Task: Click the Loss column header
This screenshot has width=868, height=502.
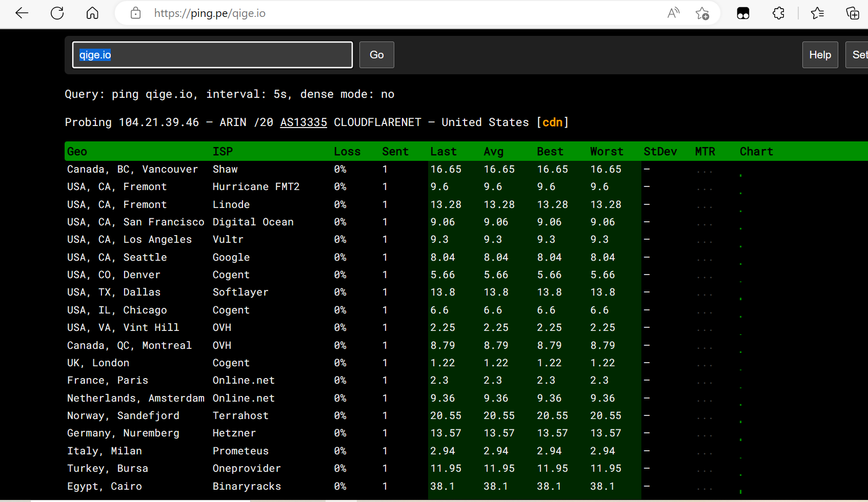Action: pyautogui.click(x=347, y=152)
